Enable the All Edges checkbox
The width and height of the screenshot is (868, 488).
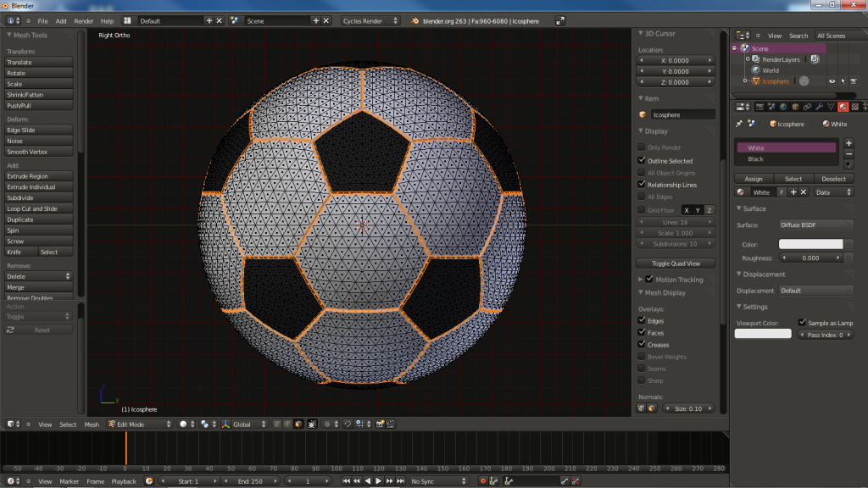pyautogui.click(x=642, y=197)
